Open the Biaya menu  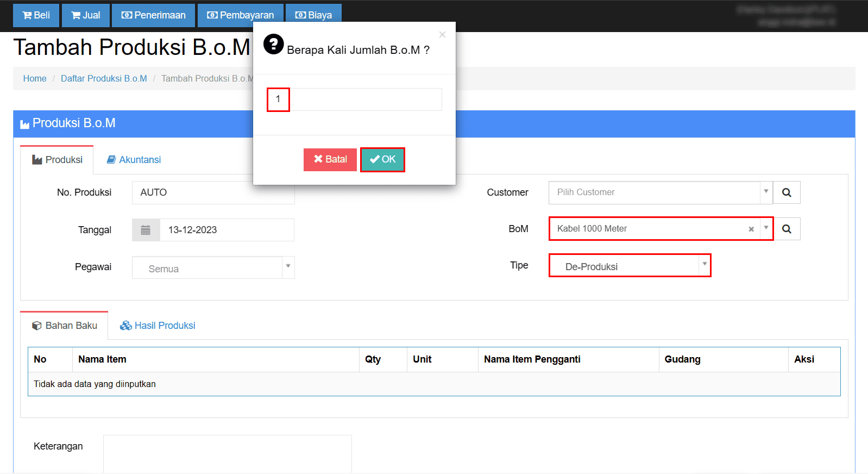pos(313,15)
